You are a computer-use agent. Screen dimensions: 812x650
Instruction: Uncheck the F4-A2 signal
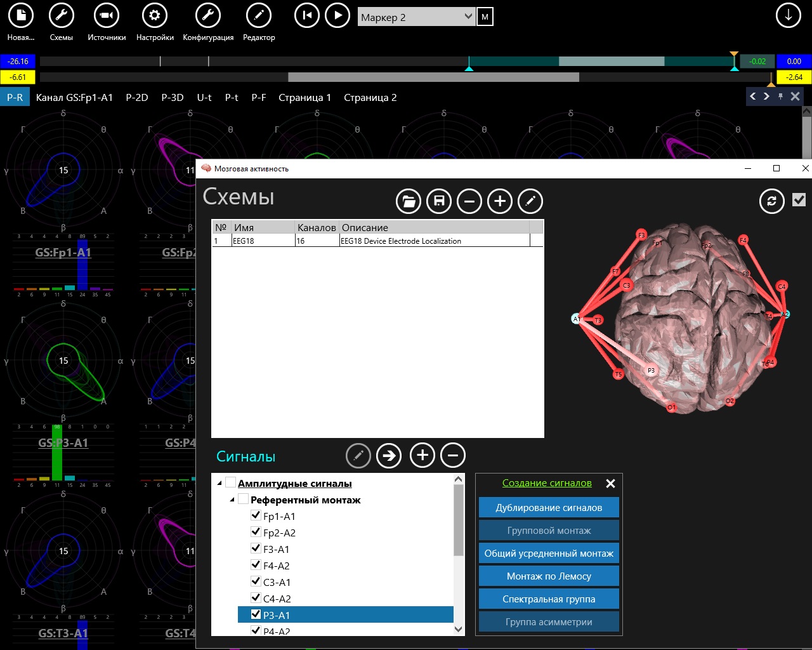[256, 565]
